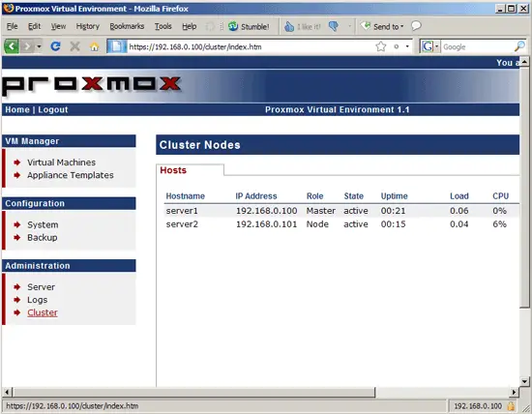532x414 pixels.
Task: Open the search engine selector dropdown
Action: pos(436,46)
